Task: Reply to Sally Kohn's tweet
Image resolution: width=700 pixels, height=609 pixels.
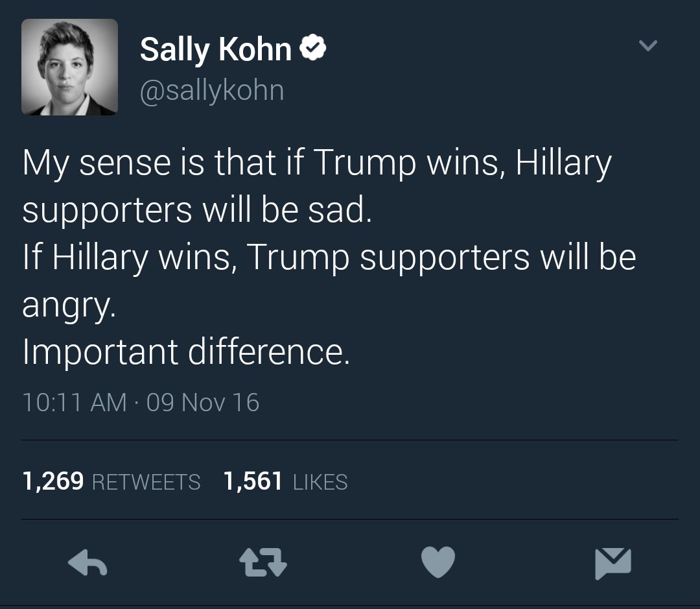Action: [87, 562]
